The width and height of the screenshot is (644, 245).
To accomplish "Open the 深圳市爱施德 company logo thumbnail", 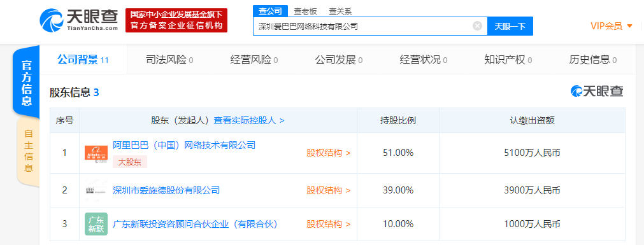I will (96, 190).
